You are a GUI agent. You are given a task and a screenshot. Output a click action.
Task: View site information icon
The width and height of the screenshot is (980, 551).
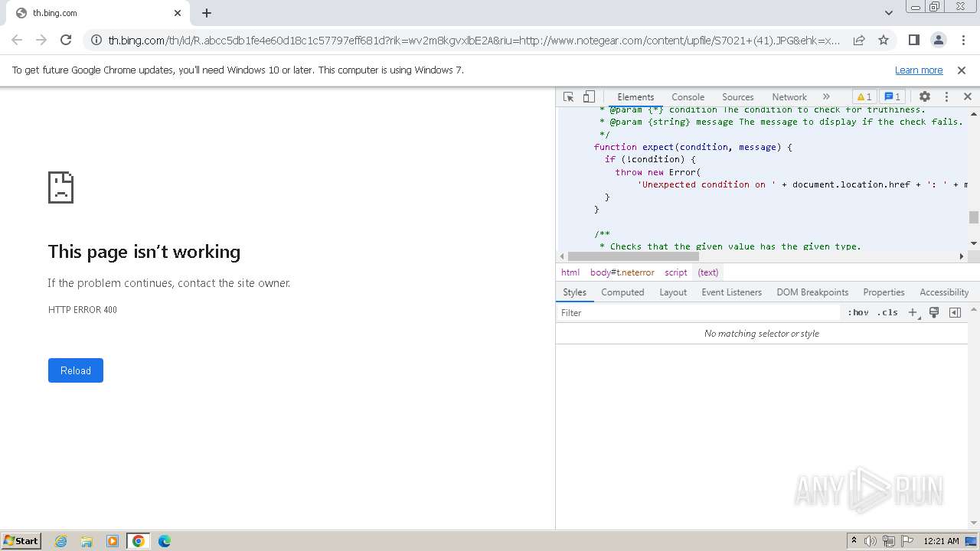pos(96,40)
